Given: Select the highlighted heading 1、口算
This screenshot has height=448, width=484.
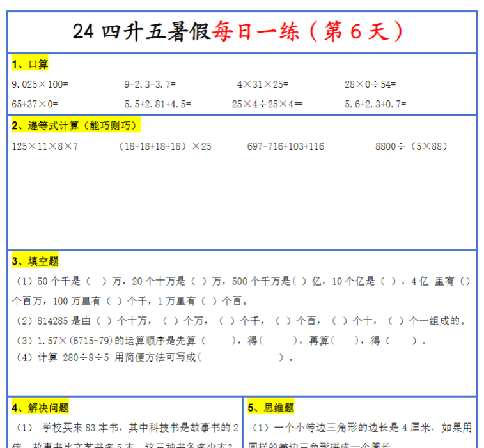Looking at the screenshot, I should coord(30,64).
